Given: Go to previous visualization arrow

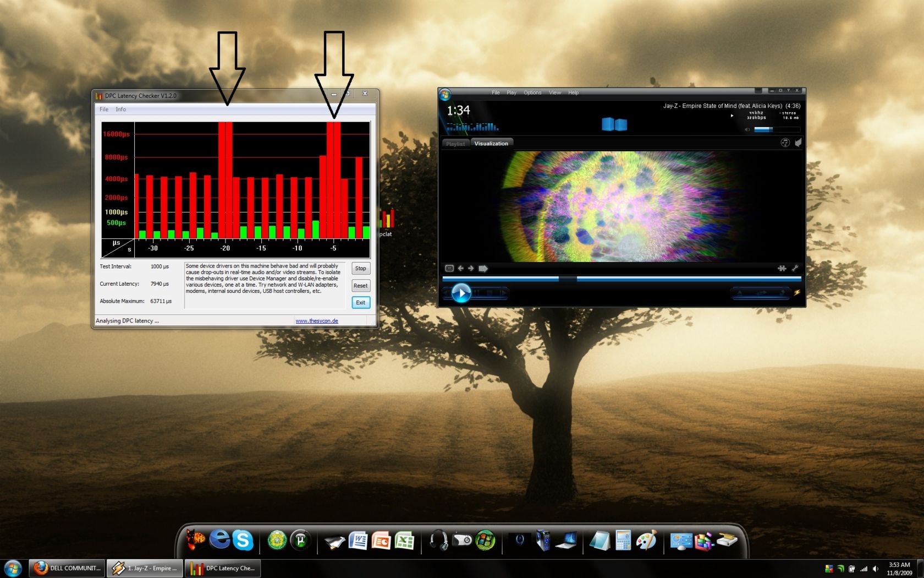Looking at the screenshot, I should (x=461, y=269).
